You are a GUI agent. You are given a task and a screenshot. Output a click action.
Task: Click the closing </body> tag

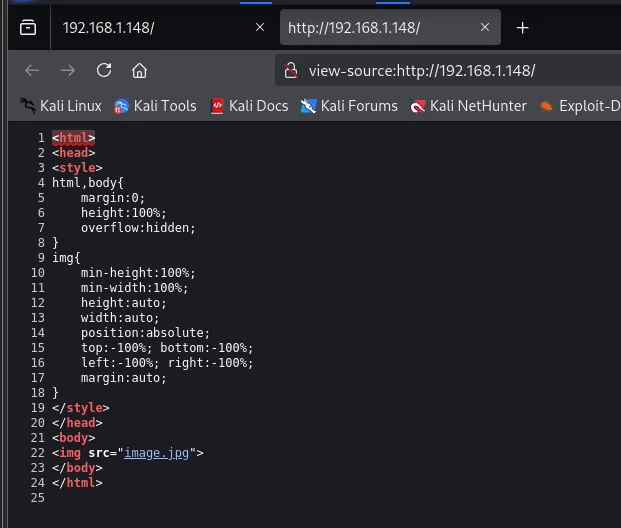pos(77,468)
